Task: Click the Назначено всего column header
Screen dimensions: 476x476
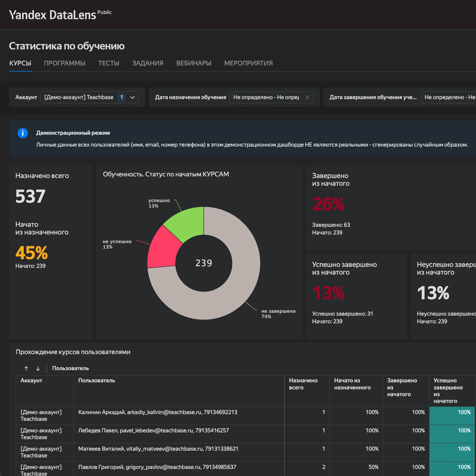Action: [x=307, y=391]
